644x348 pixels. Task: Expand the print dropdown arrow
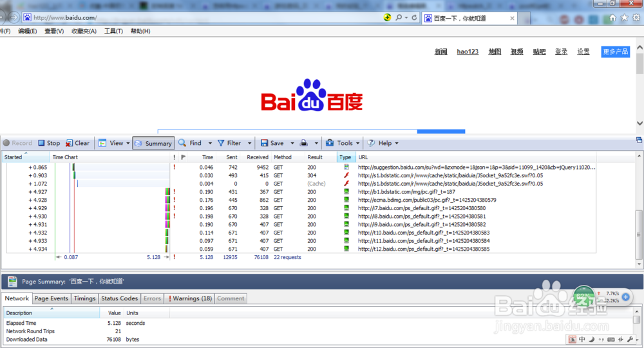coord(316,144)
